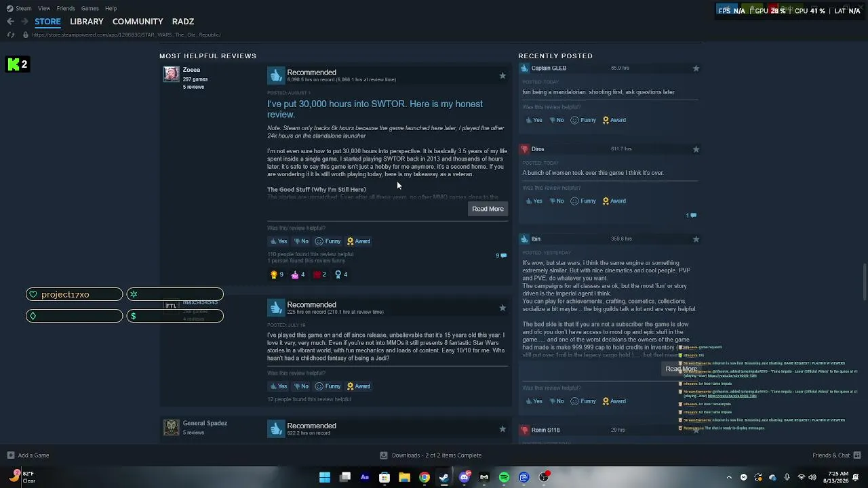Image resolution: width=868 pixels, height=488 pixels.
Task: Go forward with the forward arrow
Action: 24,22
